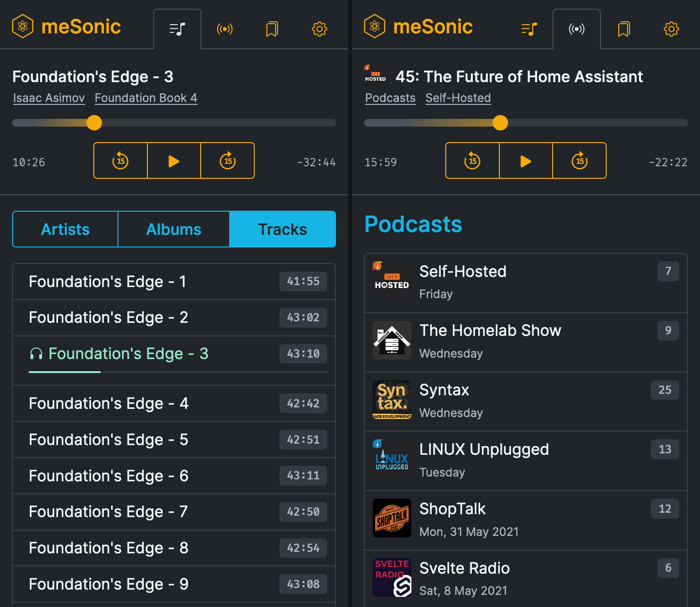Select track Foundation's Edge - 7

point(174,512)
